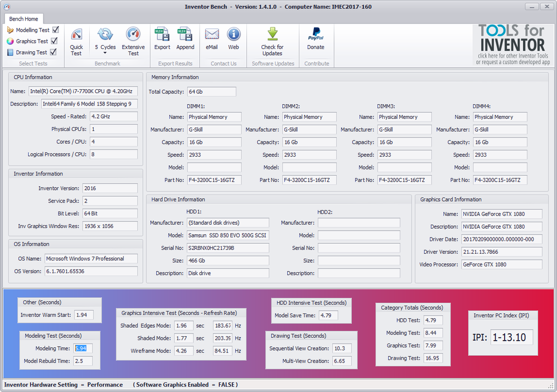Click the Inv Graphics Window Res field
This screenshot has height=392, width=557.
pos(110,226)
